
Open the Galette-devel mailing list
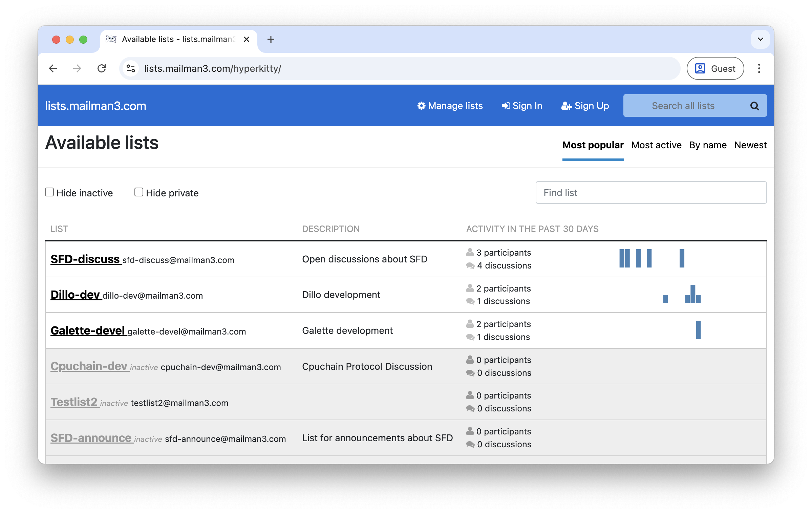[x=88, y=330]
